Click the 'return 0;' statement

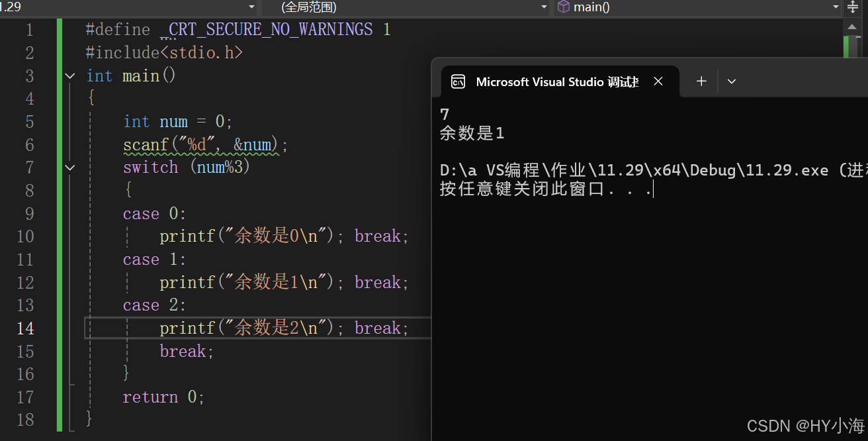tap(164, 397)
